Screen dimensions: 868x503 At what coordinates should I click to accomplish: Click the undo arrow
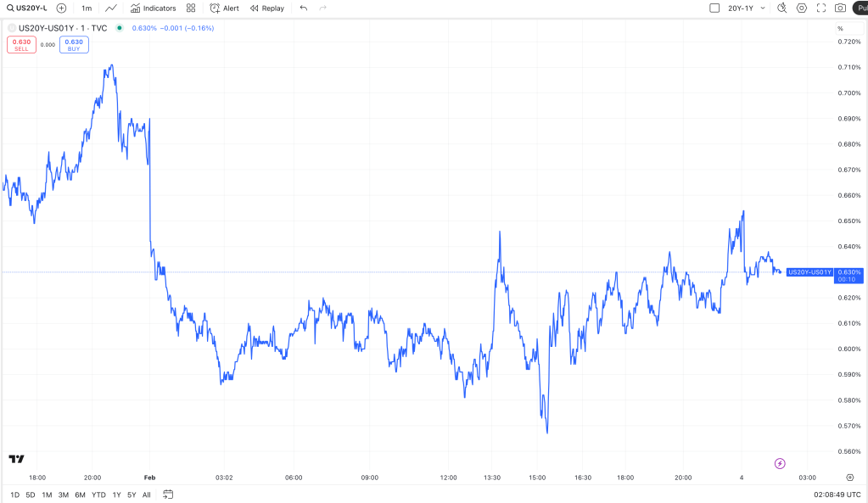pyautogui.click(x=304, y=8)
